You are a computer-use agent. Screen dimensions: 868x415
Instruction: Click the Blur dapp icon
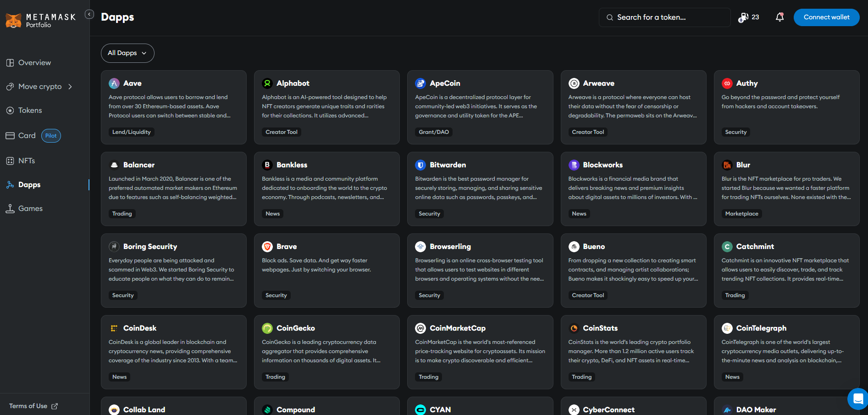pyautogui.click(x=727, y=165)
